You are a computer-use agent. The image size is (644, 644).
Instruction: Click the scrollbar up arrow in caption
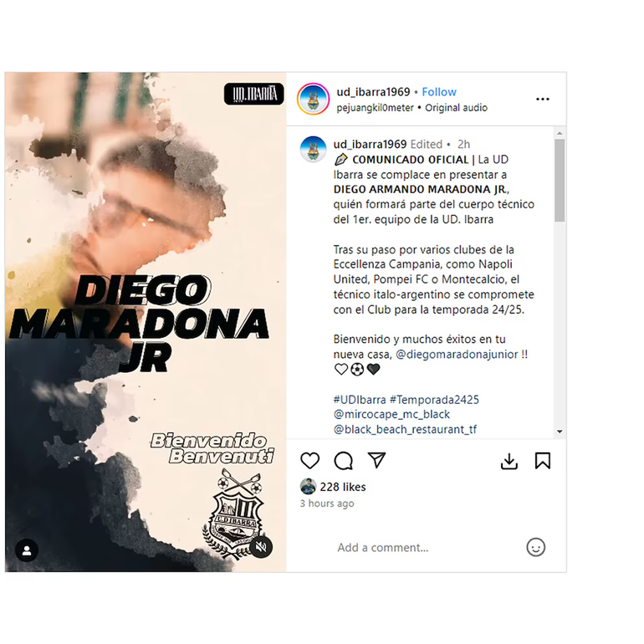click(560, 133)
